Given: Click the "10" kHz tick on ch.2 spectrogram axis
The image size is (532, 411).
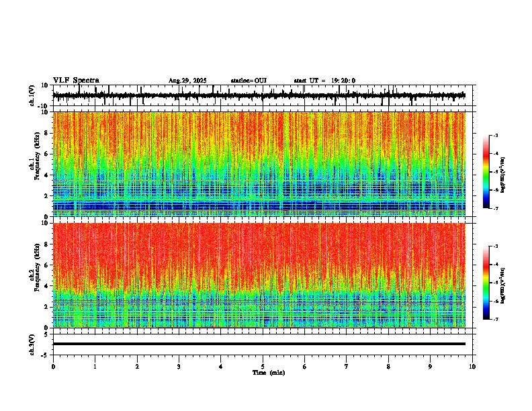Looking at the screenshot, I should click(45, 223).
